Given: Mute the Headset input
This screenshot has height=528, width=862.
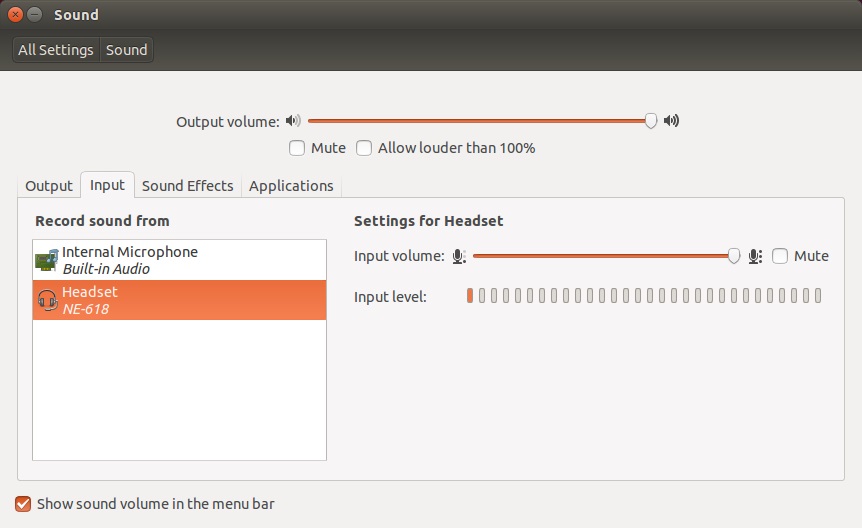Looking at the screenshot, I should (x=780, y=256).
